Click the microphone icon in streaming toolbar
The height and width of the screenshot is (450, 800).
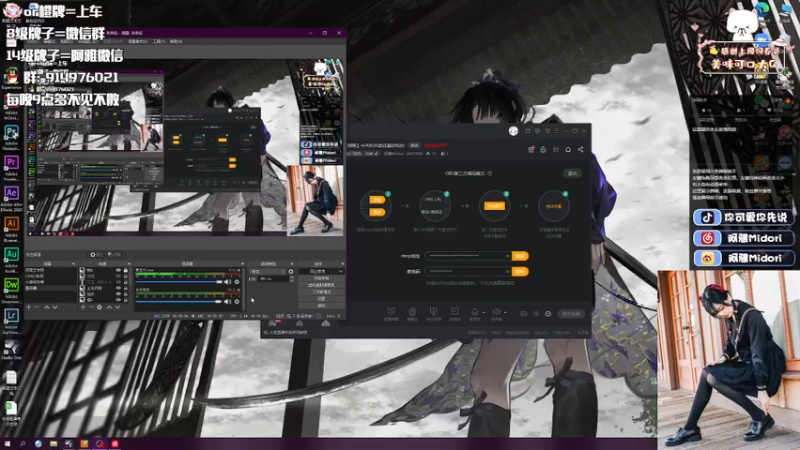click(x=474, y=312)
